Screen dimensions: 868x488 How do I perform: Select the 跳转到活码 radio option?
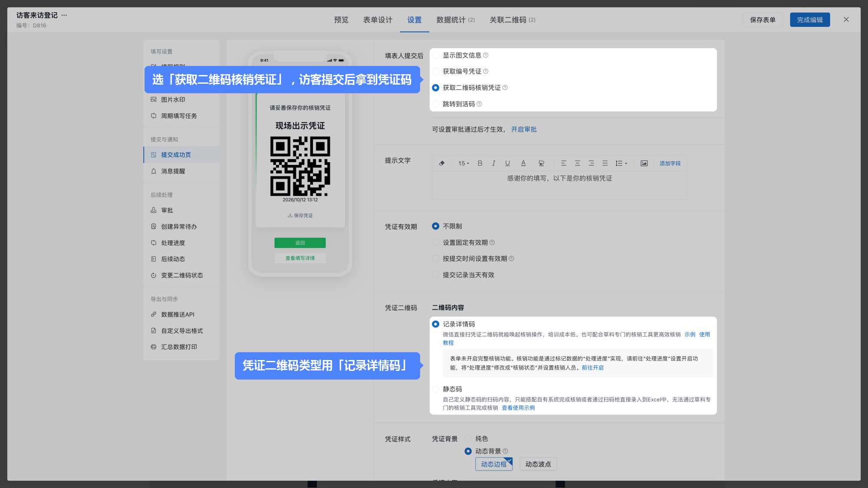pyautogui.click(x=436, y=104)
